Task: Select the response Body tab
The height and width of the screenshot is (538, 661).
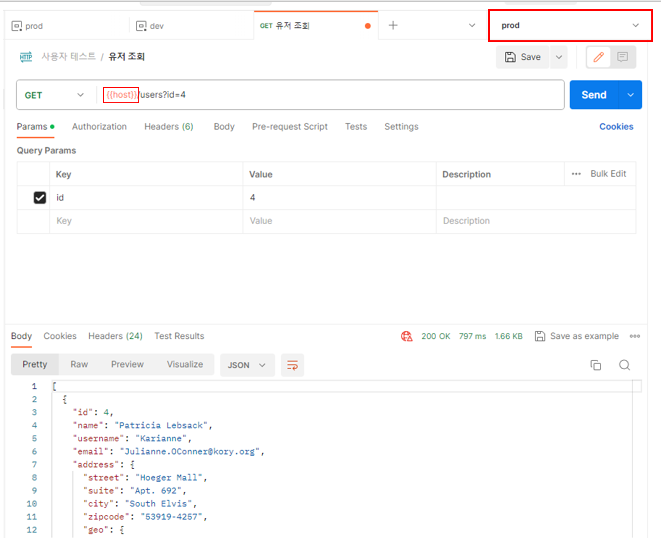Action: [x=21, y=336]
